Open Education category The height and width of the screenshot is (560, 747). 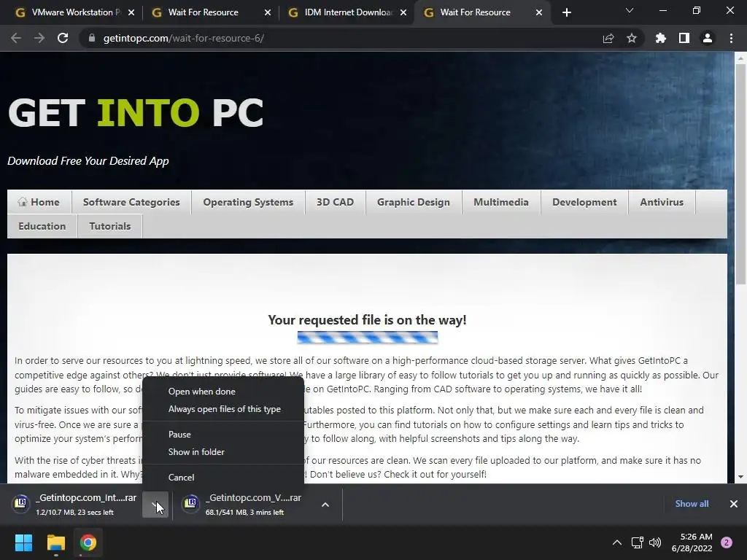(x=42, y=226)
